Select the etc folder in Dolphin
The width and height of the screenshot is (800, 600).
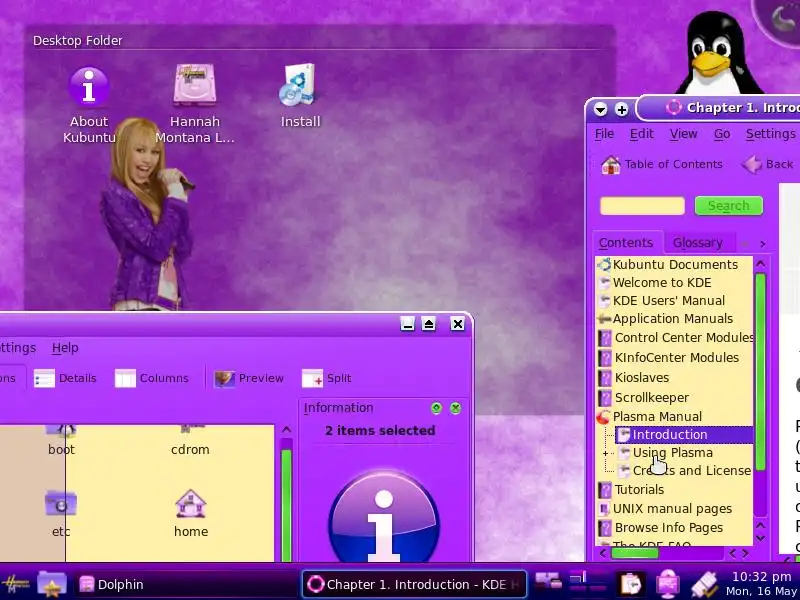(61, 513)
